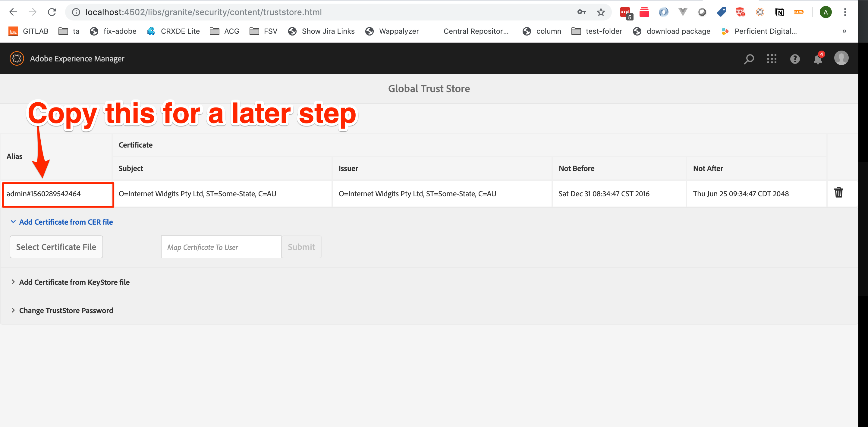Open AEM search magnifier icon
The width and height of the screenshot is (868, 439).
coord(748,59)
